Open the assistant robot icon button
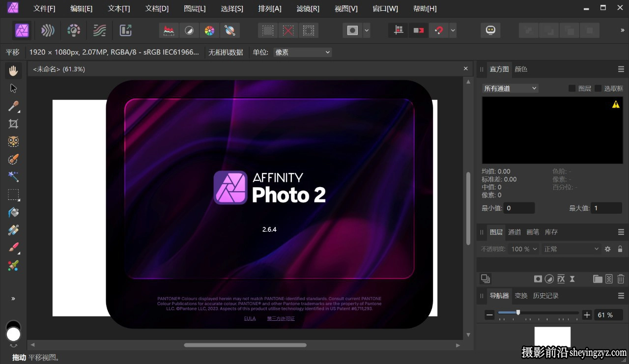The width and height of the screenshot is (629, 364). click(490, 30)
